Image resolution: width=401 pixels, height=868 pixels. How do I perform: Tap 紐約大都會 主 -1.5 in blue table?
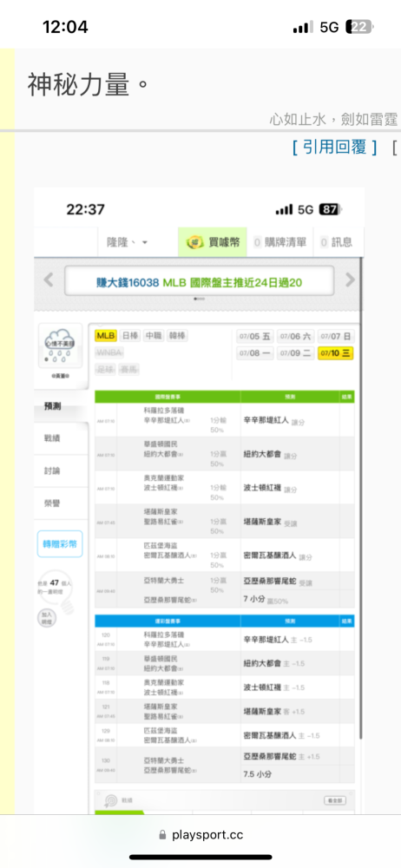coord(274,663)
